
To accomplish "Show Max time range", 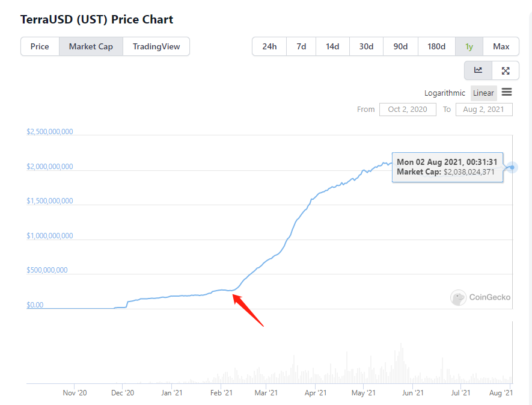I will [x=501, y=46].
